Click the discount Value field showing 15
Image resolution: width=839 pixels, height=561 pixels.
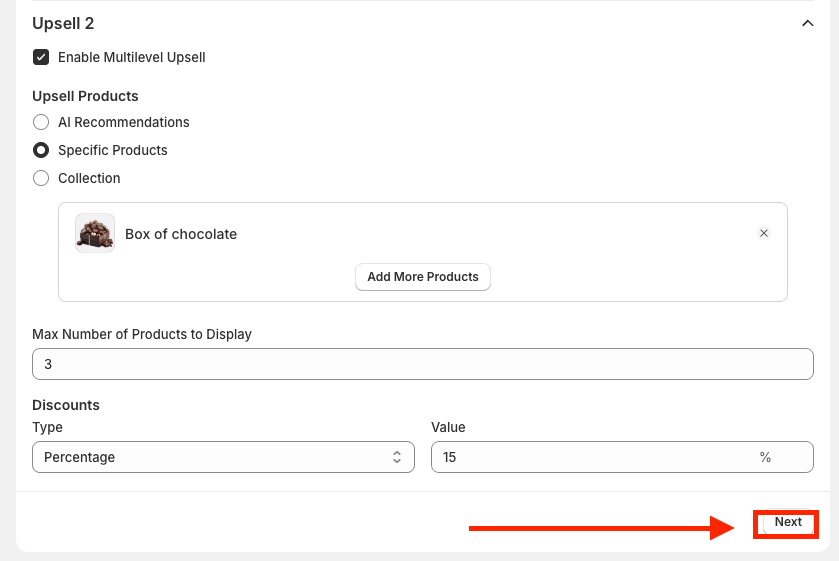click(590, 457)
